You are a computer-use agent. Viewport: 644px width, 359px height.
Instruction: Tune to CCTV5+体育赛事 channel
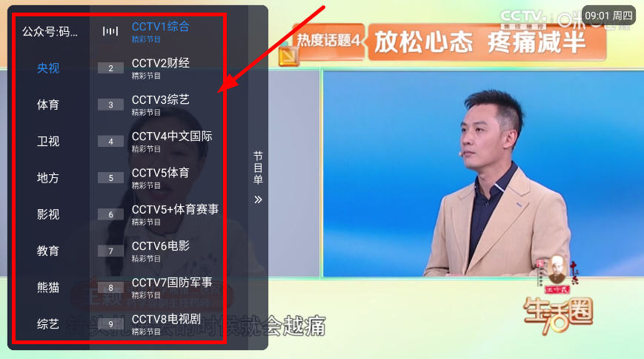175,214
